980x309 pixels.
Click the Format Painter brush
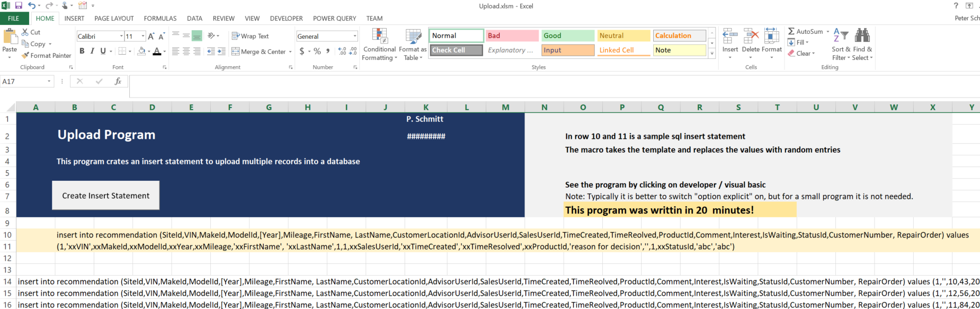46,56
